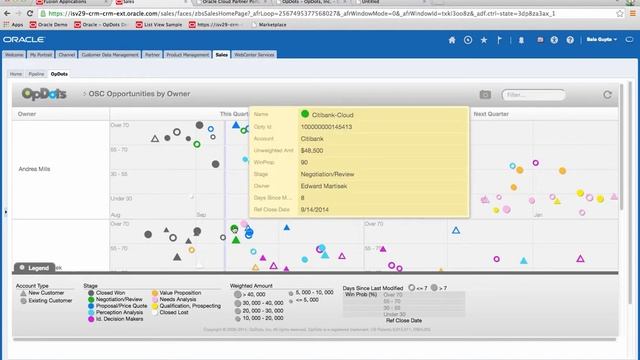Click the '100000000145413' opportunity ID value
This screenshot has width=640, height=360.
(x=326, y=127)
